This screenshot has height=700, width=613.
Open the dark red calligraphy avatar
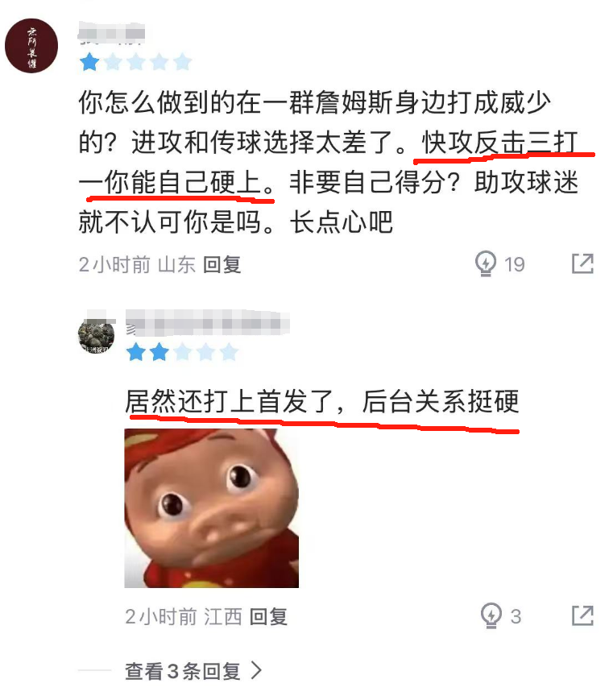[x=31, y=46]
